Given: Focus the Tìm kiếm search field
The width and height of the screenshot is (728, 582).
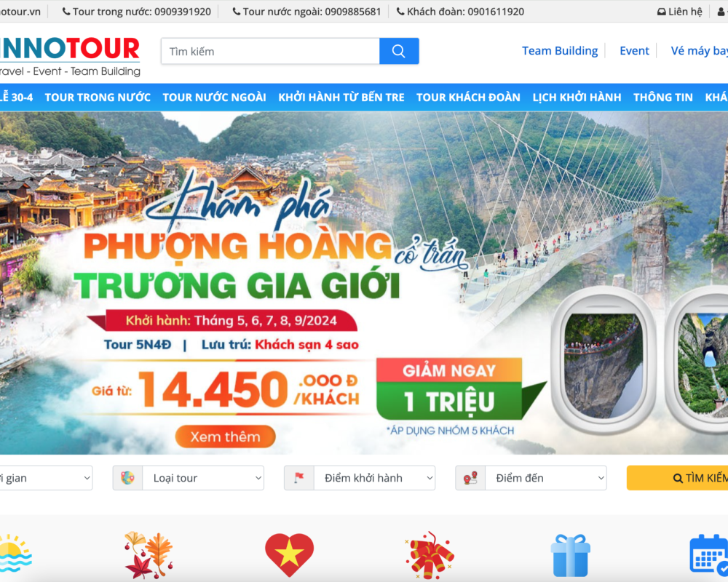Looking at the screenshot, I should 270,51.
